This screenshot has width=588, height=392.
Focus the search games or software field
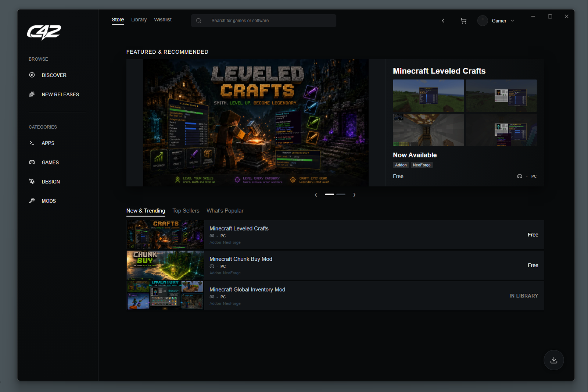[263, 21]
